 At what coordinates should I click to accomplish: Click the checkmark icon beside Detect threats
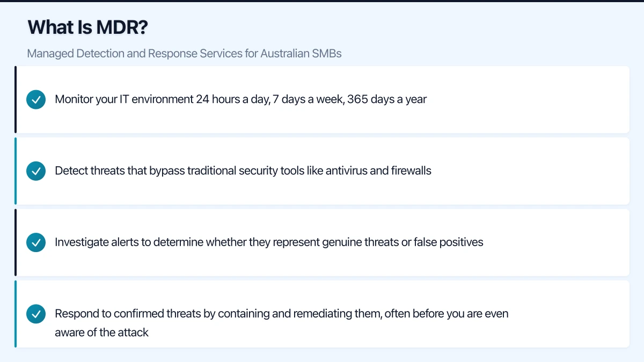[36, 171]
